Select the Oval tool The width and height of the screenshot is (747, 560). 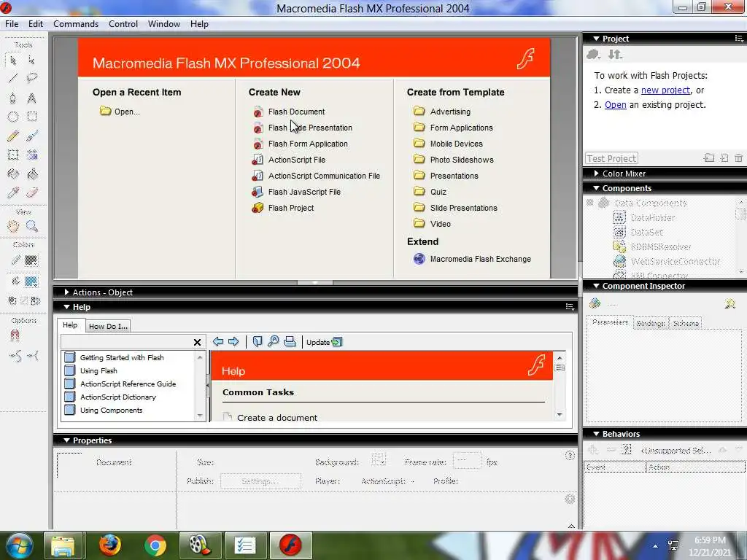click(13, 117)
